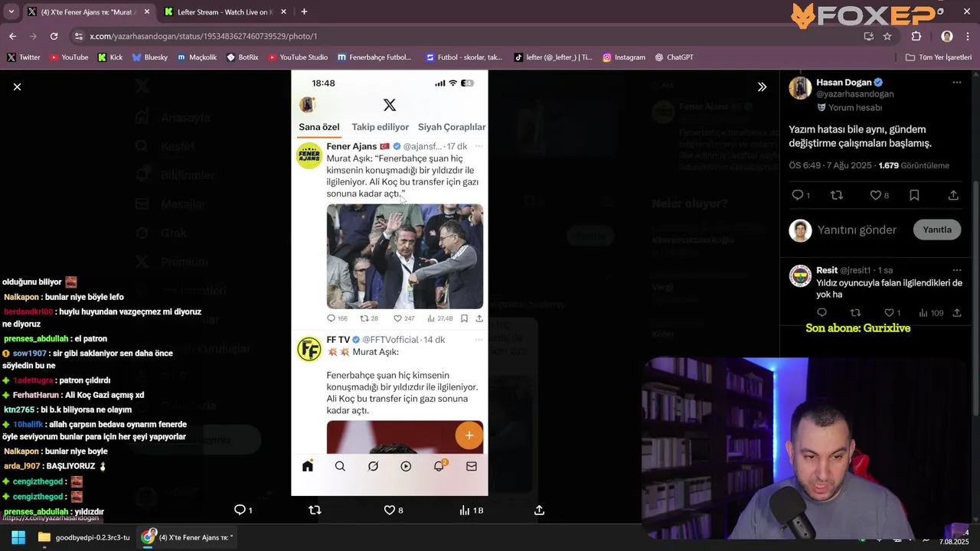Open the Resit reply author name
This screenshot has height=551, width=980.
pos(827,270)
